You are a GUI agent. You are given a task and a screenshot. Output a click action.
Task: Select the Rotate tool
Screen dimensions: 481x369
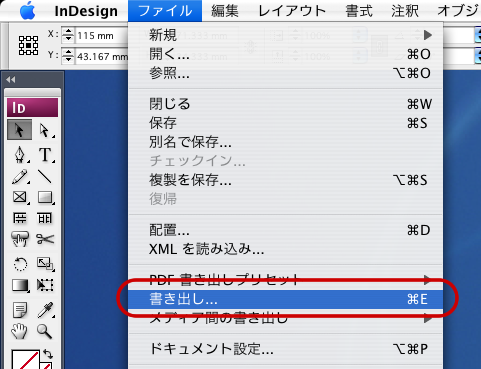20,264
